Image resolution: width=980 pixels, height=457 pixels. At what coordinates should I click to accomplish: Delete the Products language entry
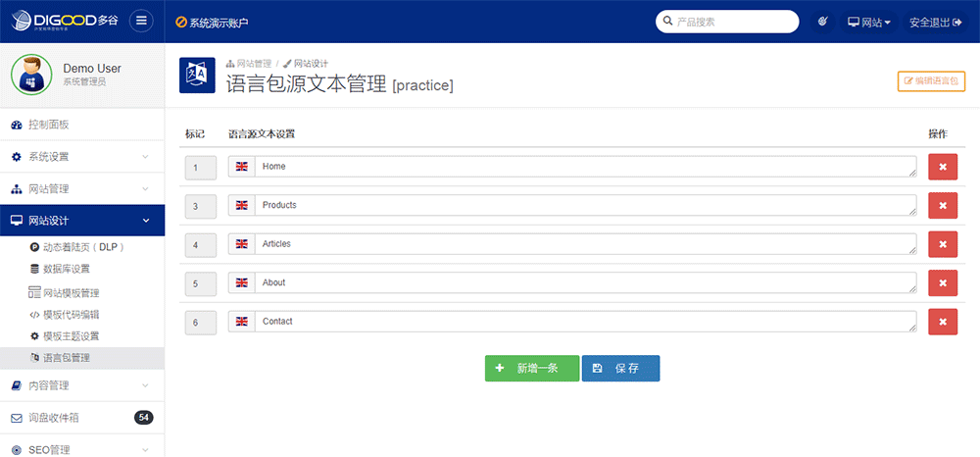pos(943,206)
